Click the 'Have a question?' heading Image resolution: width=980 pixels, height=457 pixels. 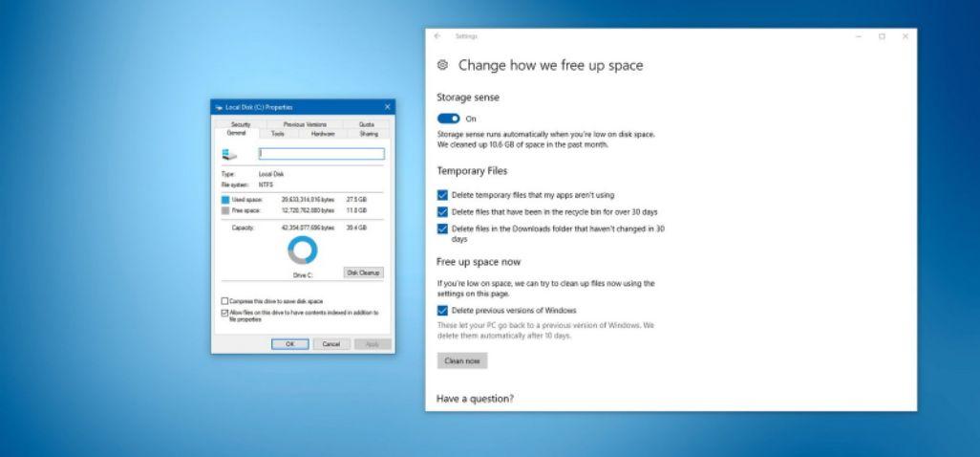475,399
